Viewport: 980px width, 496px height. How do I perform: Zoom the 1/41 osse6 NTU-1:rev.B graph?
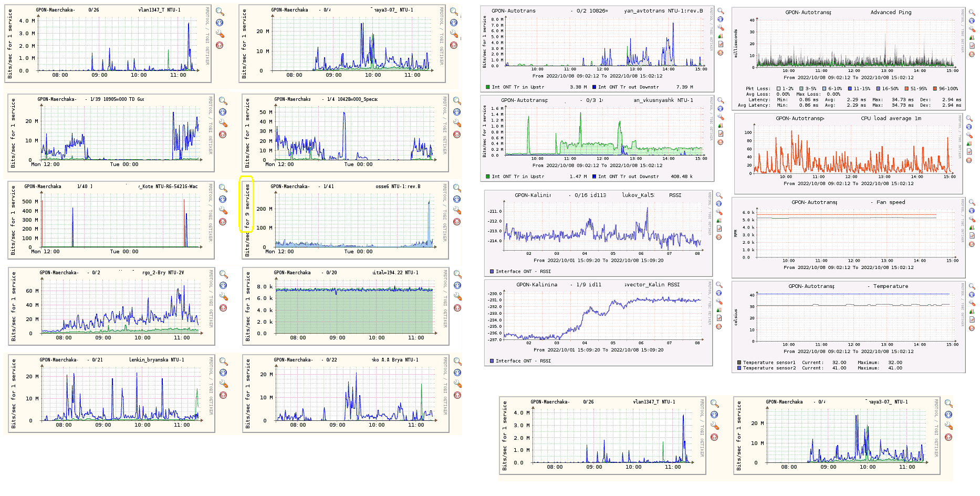[457, 188]
